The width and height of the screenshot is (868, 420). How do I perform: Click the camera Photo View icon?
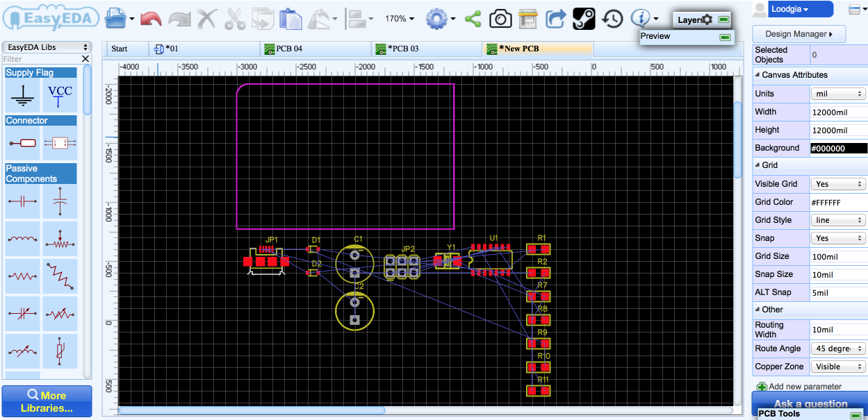pos(500,19)
